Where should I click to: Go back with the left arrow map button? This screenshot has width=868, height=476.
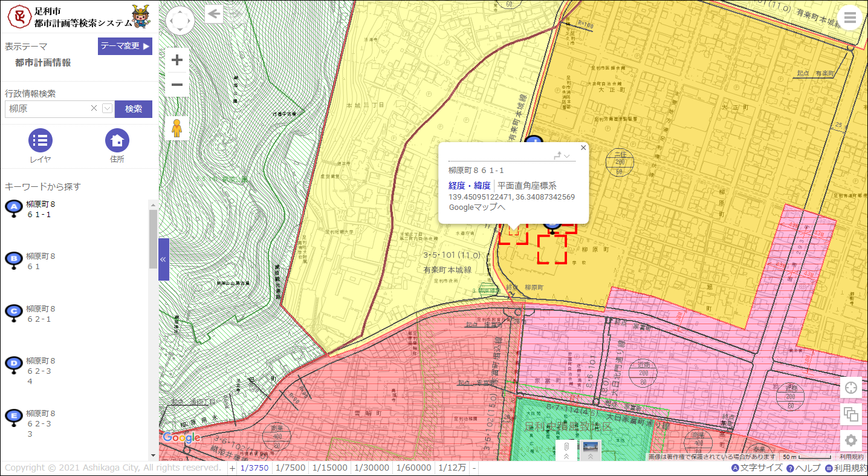pyautogui.click(x=214, y=13)
